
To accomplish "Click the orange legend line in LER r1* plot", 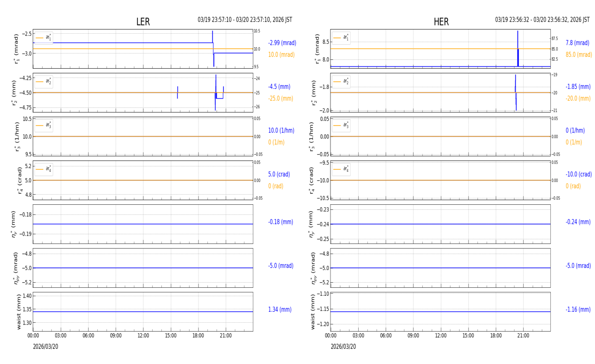I will pyautogui.click(x=40, y=38).
